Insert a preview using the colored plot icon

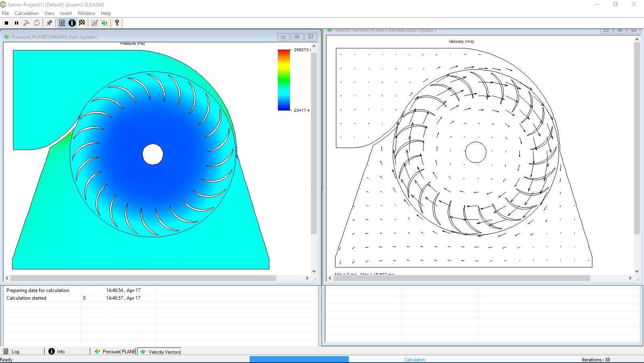[x=104, y=23]
